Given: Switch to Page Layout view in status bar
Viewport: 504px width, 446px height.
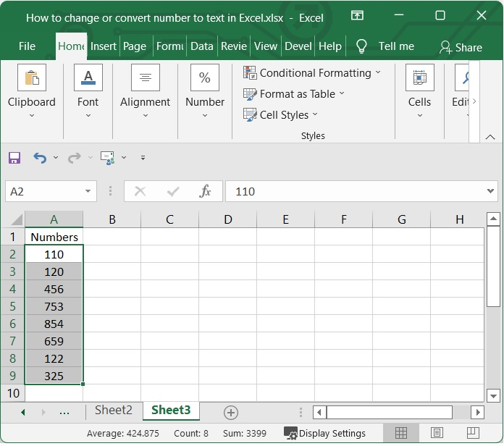Looking at the screenshot, I should (437, 433).
